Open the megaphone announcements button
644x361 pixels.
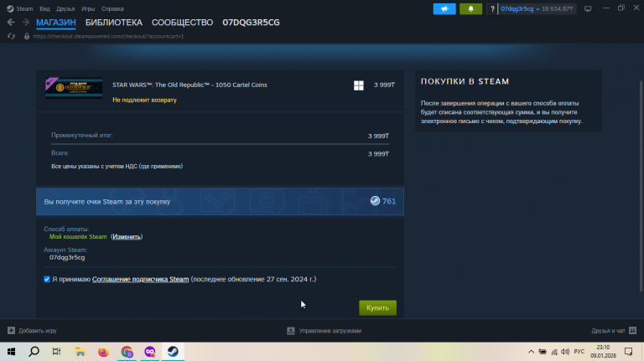coord(444,8)
